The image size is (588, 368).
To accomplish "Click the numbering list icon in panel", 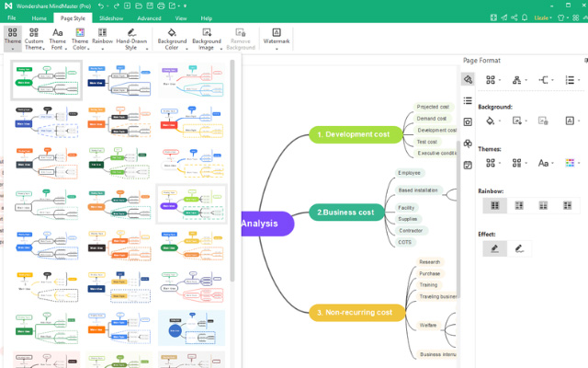I will pos(570,80).
